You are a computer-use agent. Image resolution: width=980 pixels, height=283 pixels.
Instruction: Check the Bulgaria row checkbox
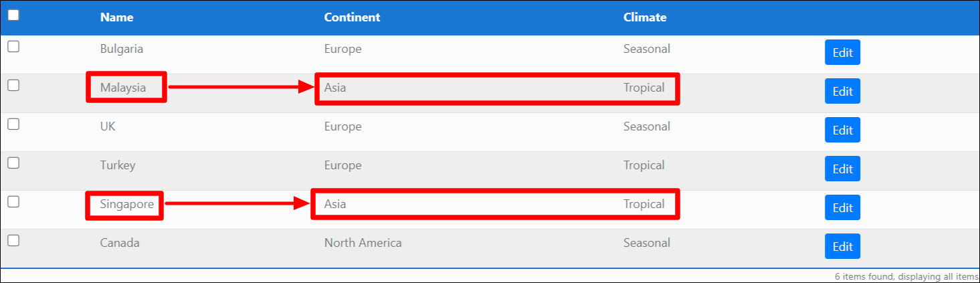pyautogui.click(x=13, y=47)
